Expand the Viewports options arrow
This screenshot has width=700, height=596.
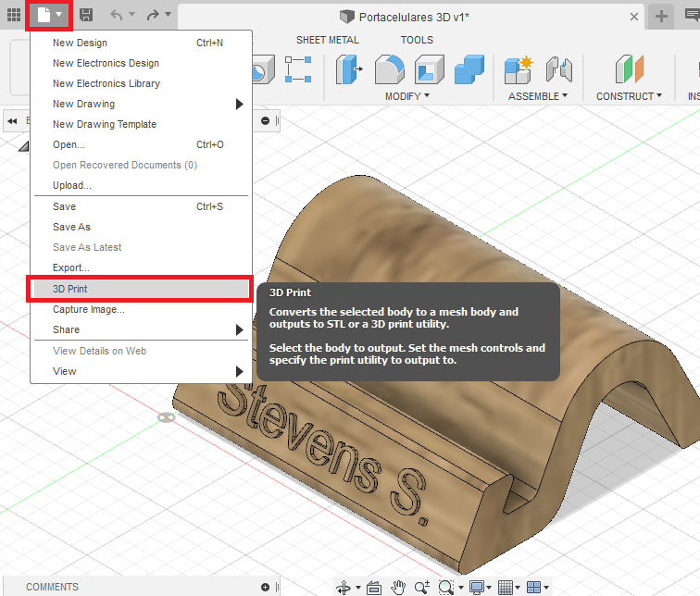point(546,588)
